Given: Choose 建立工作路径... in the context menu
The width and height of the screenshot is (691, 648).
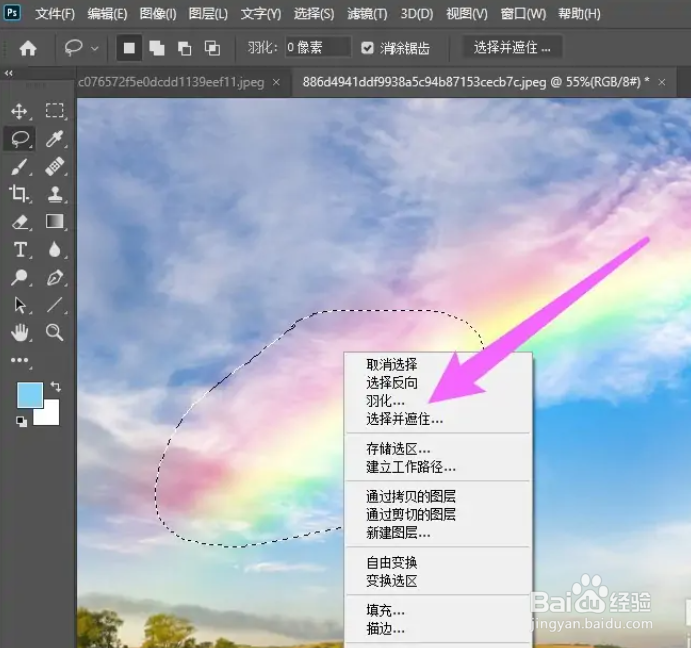Looking at the screenshot, I should click(438, 467).
